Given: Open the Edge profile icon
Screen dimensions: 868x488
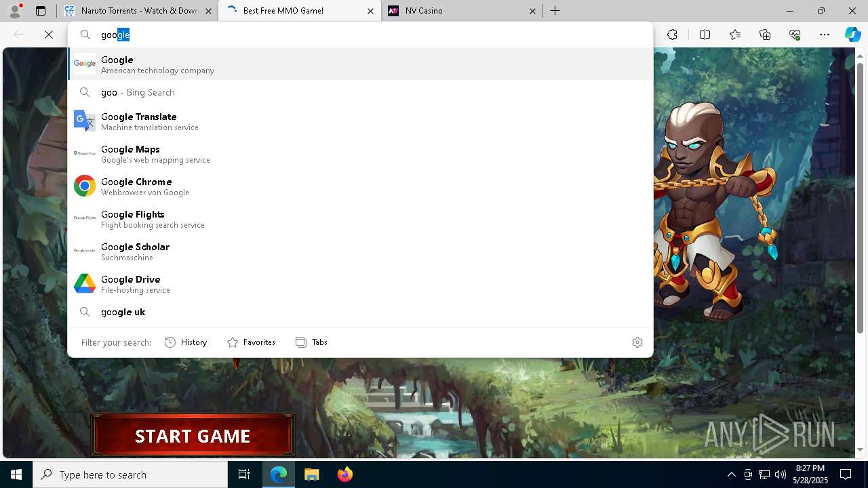Looking at the screenshot, I should coord(15,11).
